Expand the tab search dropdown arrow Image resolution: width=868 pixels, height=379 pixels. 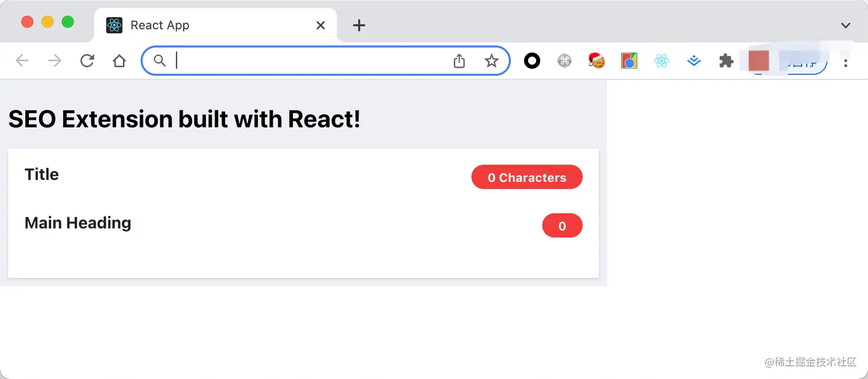click(x=846, y=25)
